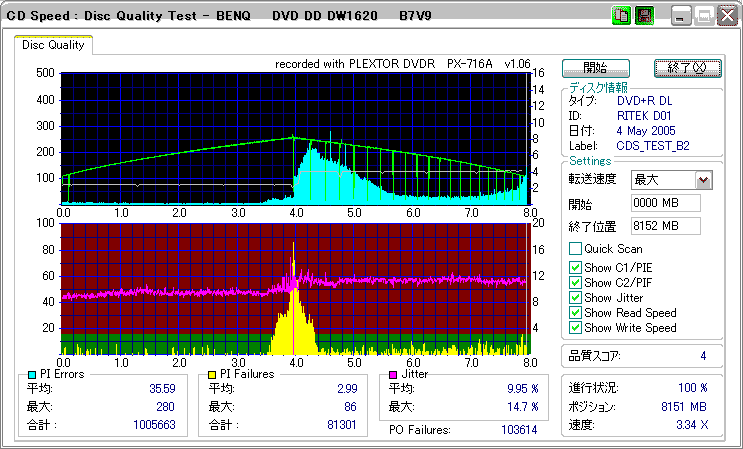Viewport: 743px width, 449px height.
Task: Click the cyan PI Errors legend square
Action: pyautogui.click(x=32, y=374)
